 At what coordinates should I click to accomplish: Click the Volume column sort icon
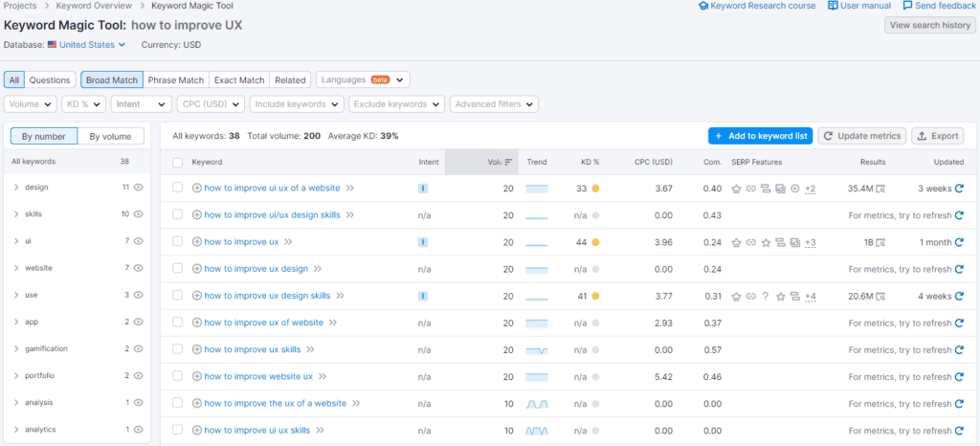pyautogui.click(x=509, y=162)
